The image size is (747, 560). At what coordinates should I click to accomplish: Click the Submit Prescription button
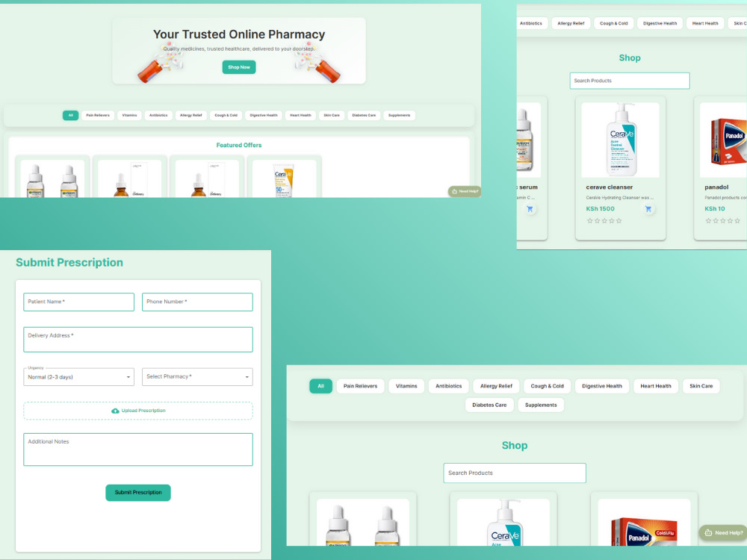coord(138,492)
